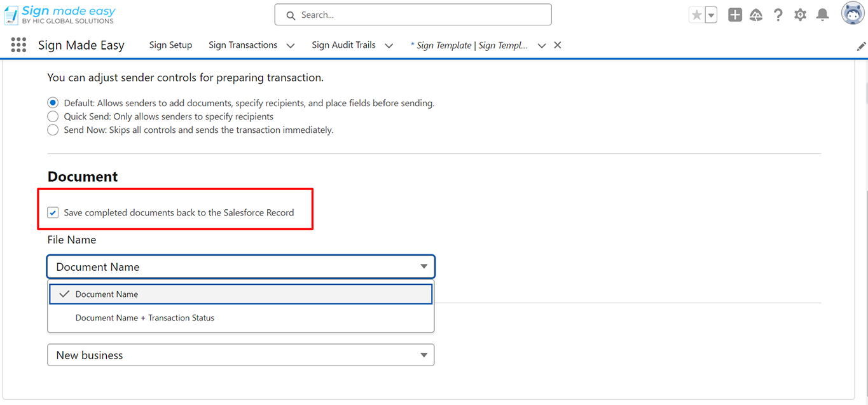Select the Quick Send radio option
Viewport: 868px width, 405px height.
coord(53,116)
